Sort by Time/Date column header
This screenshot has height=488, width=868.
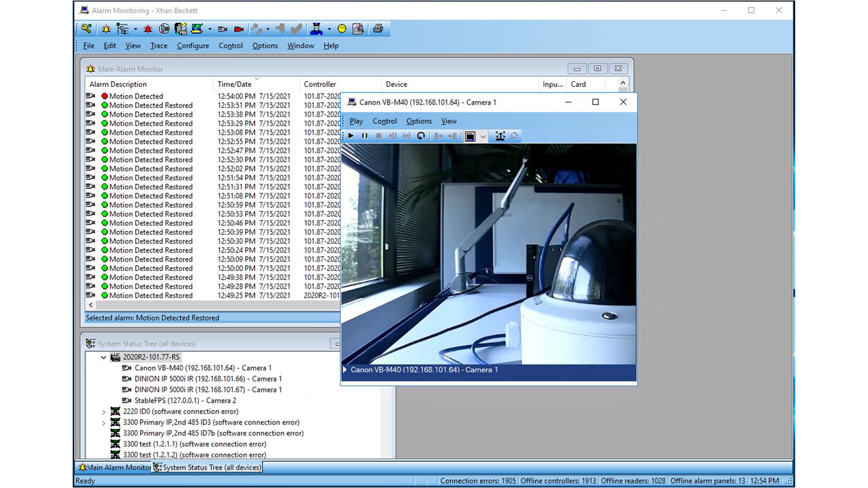point(256,84)
